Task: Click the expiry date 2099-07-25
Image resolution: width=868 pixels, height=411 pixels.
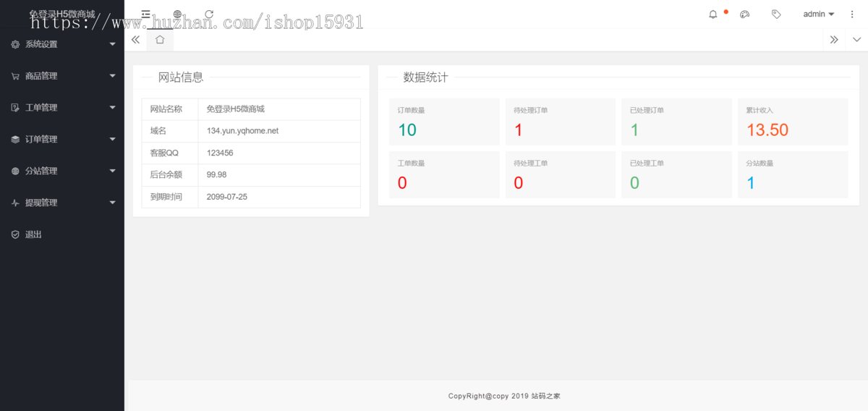Action: [x=226, y=197]
